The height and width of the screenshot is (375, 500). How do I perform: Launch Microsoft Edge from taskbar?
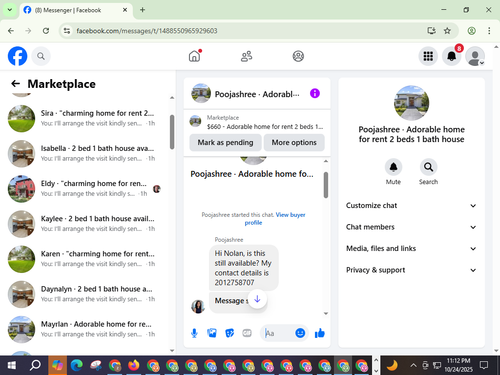pos(77,366)
